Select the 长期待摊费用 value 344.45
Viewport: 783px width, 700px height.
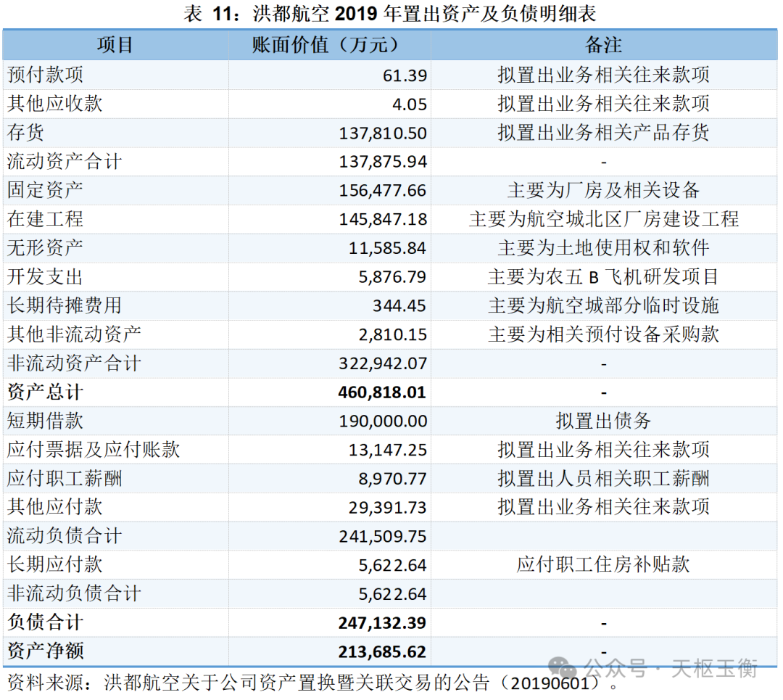pyautogui.click(x=399, y=305)
